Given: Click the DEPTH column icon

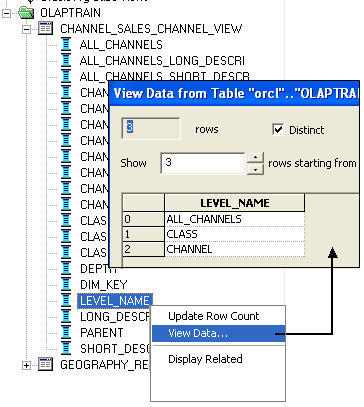Looking at the screenshot, I should tap(66, 269).
